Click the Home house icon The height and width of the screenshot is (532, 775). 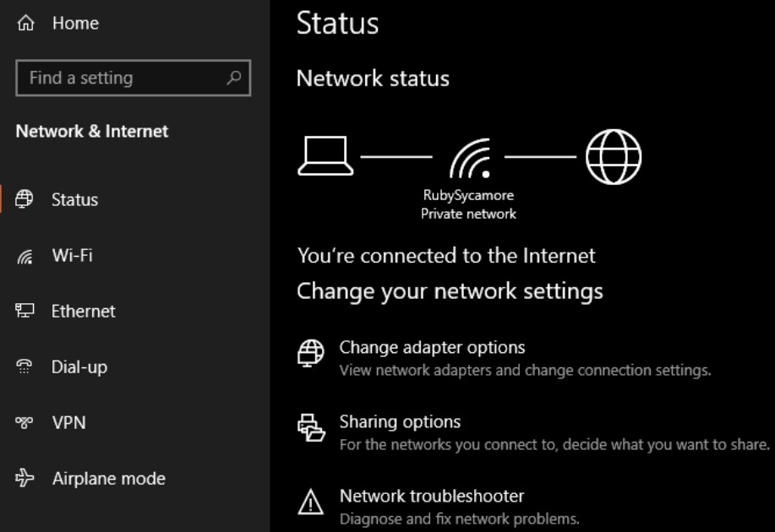tap(25, 24)
